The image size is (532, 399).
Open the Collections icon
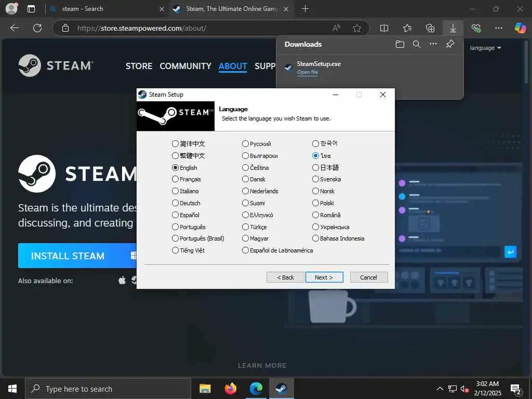click(430, 28)
